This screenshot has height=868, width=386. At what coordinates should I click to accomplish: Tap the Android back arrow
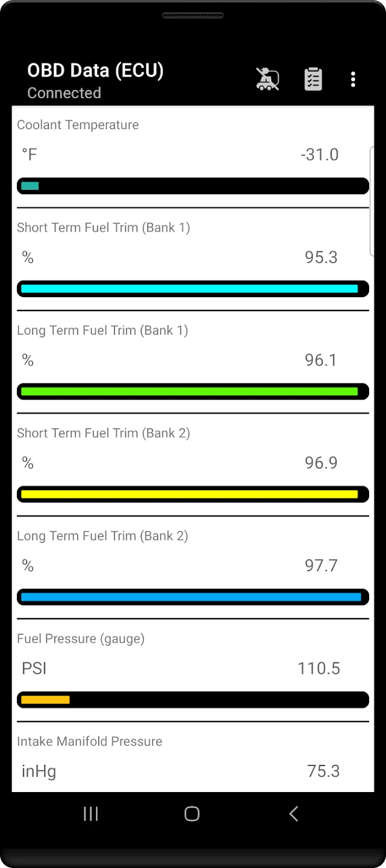(294, 814)
